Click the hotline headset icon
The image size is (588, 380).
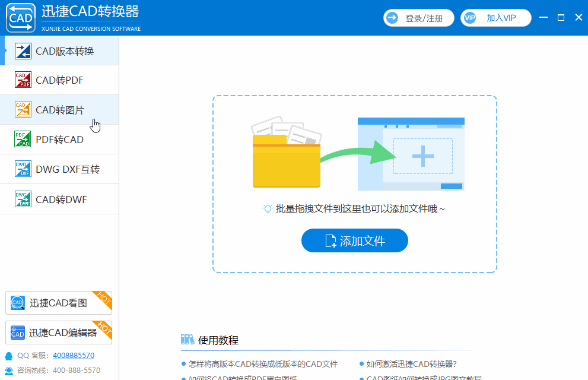click(8, 370)
